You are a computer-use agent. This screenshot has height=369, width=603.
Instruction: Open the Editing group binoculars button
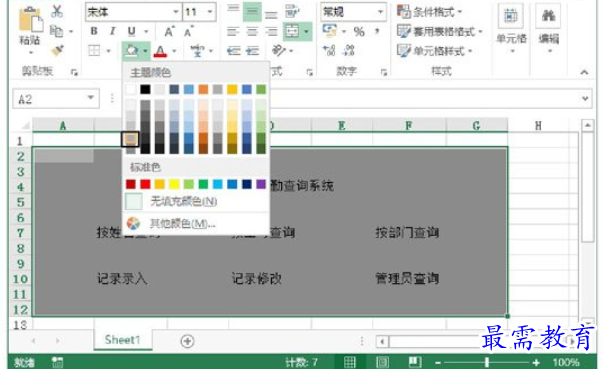coord(548,28)
